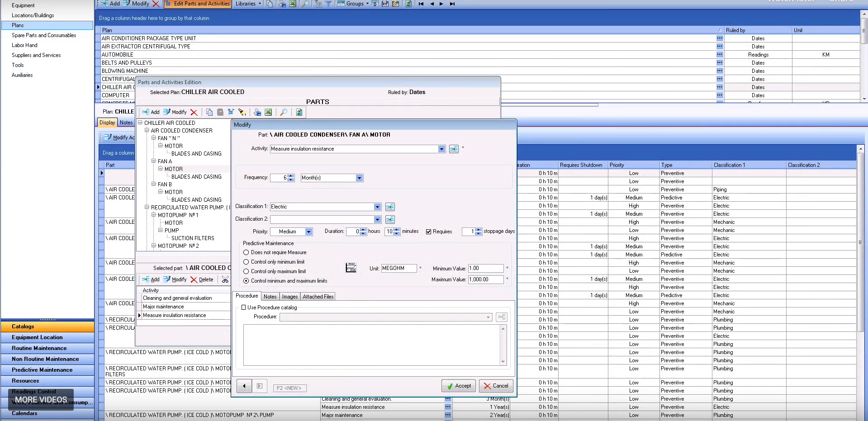Viewport: 868px width, 421px height.
Task: Open the Priority dropdown
Action: click(x=308, y=232)
